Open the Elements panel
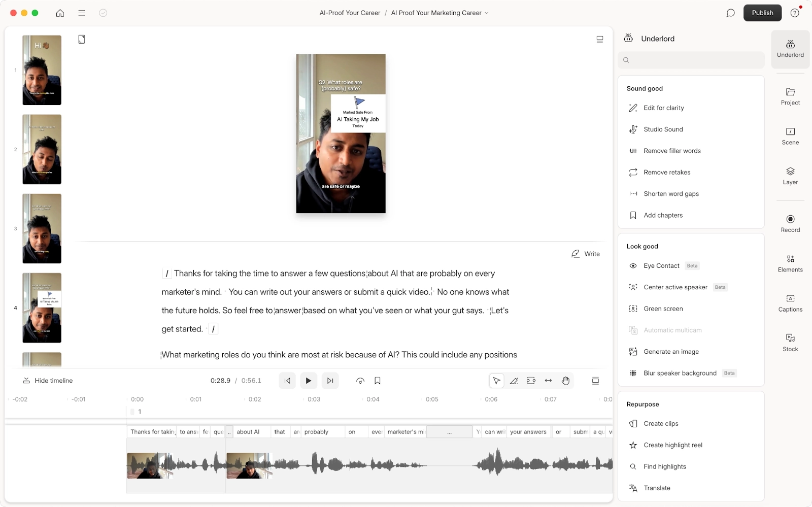This screenshot has height=507, width=812. tap(790, 263)
